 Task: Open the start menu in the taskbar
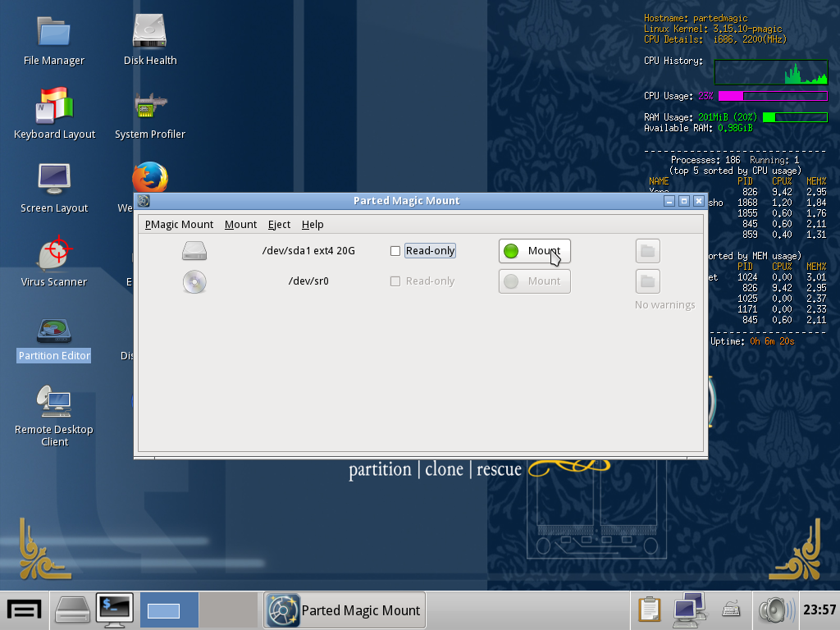24,610
